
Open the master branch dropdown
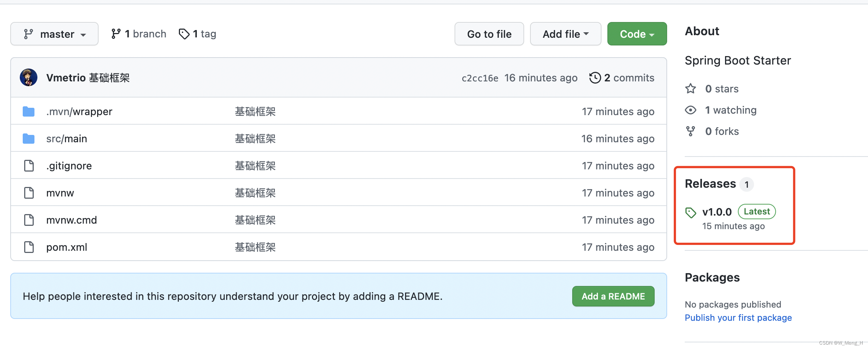pyautogui.click(x=54, y=34)
